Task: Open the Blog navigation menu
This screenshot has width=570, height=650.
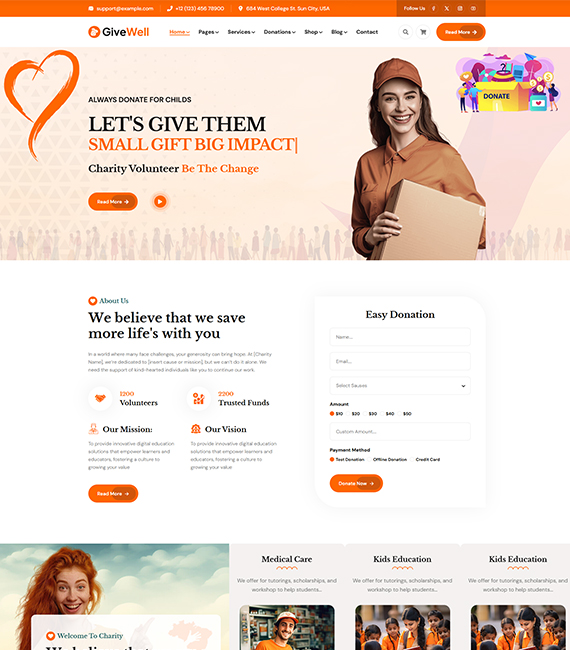Action: pos(339,32)
